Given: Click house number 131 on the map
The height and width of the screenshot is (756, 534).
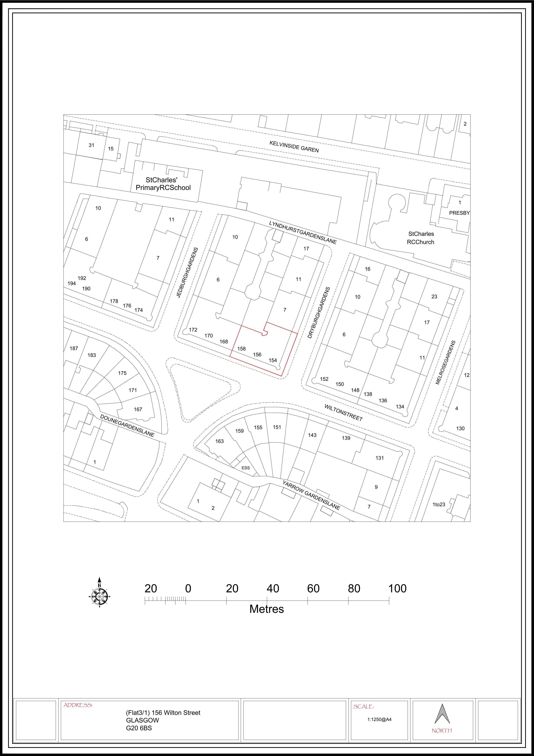Looking at the screenshot, I should click(x=380, y=458).
